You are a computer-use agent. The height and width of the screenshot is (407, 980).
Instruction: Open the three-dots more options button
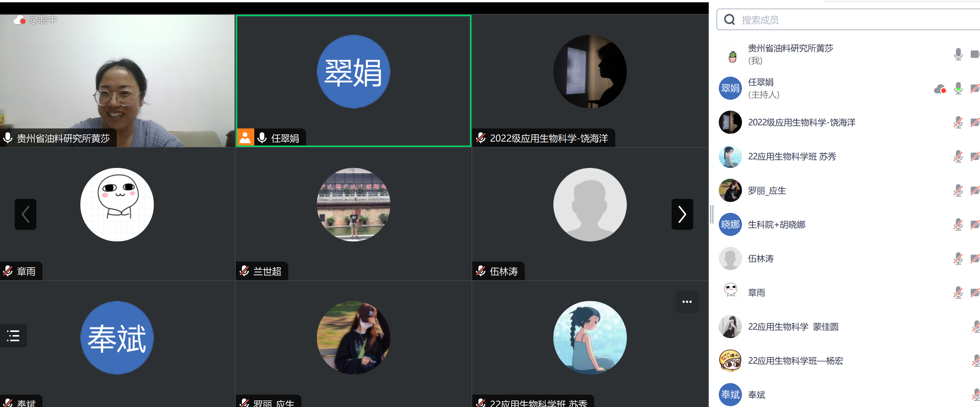click(687, 302)
